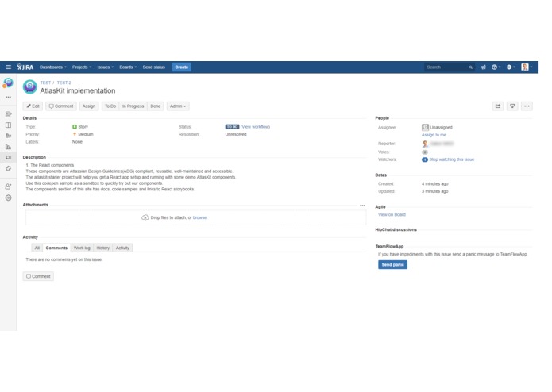Click the search magnifier icon
Viewport: 552px width, 392px height.
click(x=471, y=67)
